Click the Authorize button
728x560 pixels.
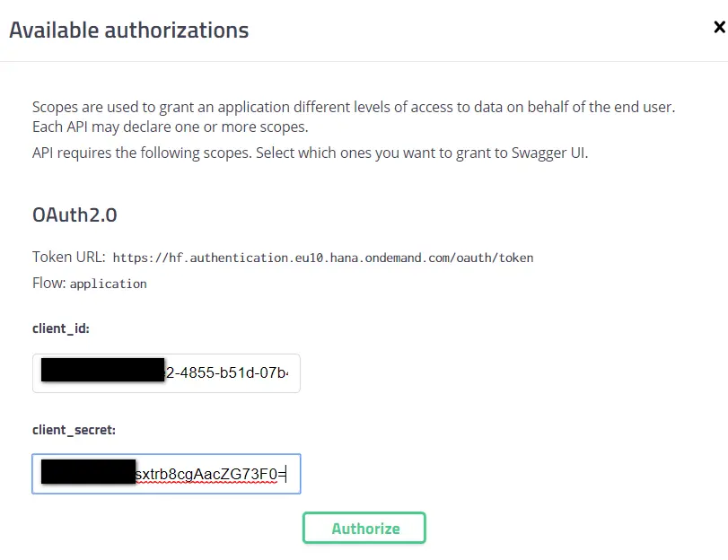tap(364, 528)
